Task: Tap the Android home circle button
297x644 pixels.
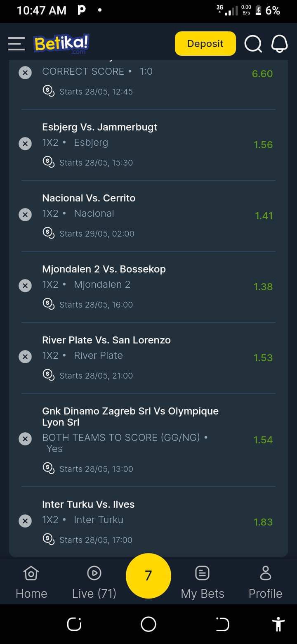Action: (x=148, y=624)
